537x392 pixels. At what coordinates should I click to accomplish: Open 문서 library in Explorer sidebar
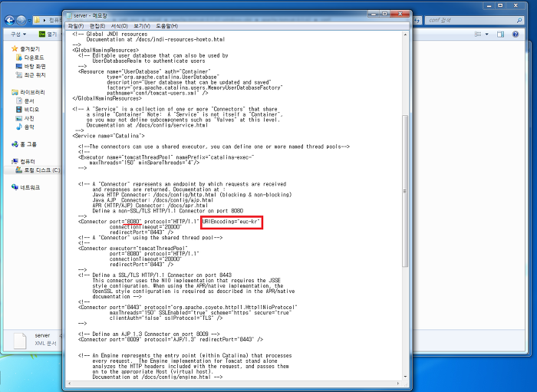29,100
